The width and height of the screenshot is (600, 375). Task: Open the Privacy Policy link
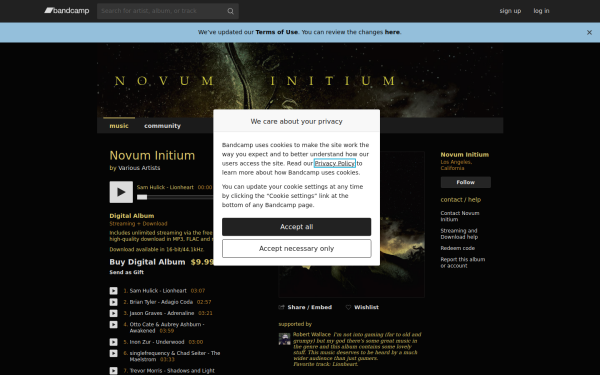click(x=335, y=163)
